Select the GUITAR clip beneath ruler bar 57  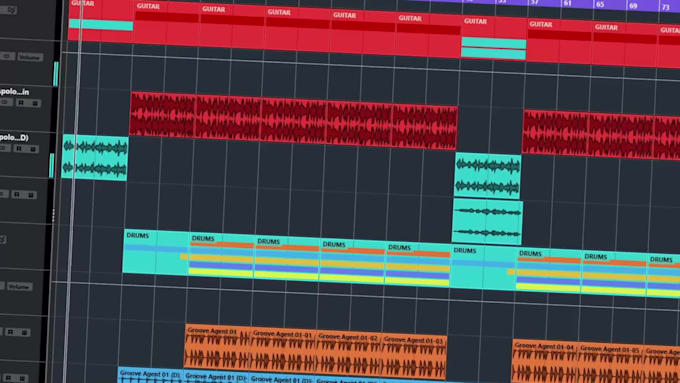click(559, 41)
